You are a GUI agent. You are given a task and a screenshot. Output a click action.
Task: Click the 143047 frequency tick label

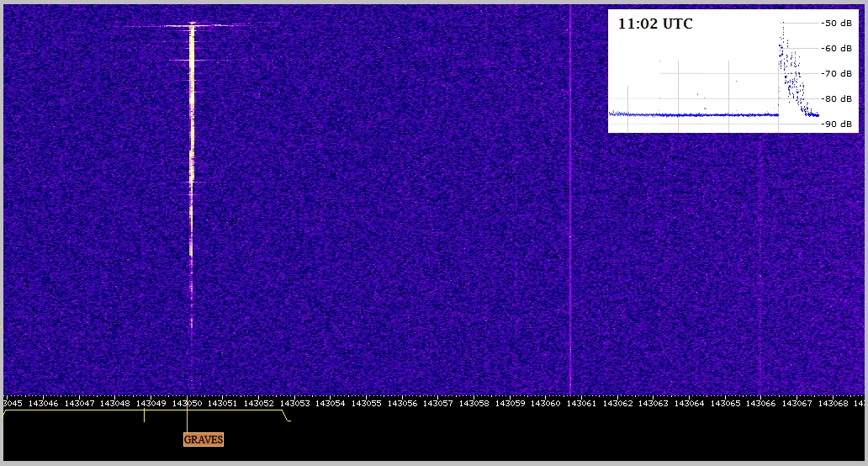(x=79, y=404)
